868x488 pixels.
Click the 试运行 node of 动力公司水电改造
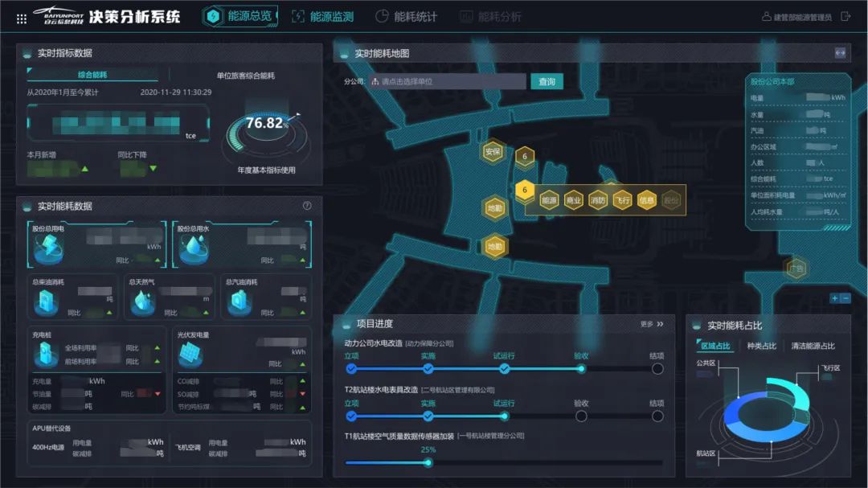click(504, 369)
